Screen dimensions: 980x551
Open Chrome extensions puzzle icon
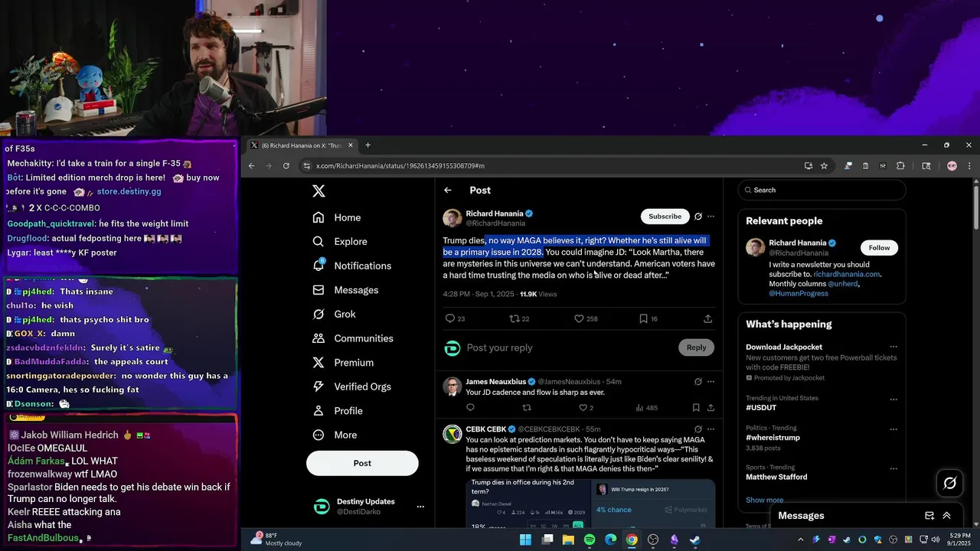coord(900,165)
